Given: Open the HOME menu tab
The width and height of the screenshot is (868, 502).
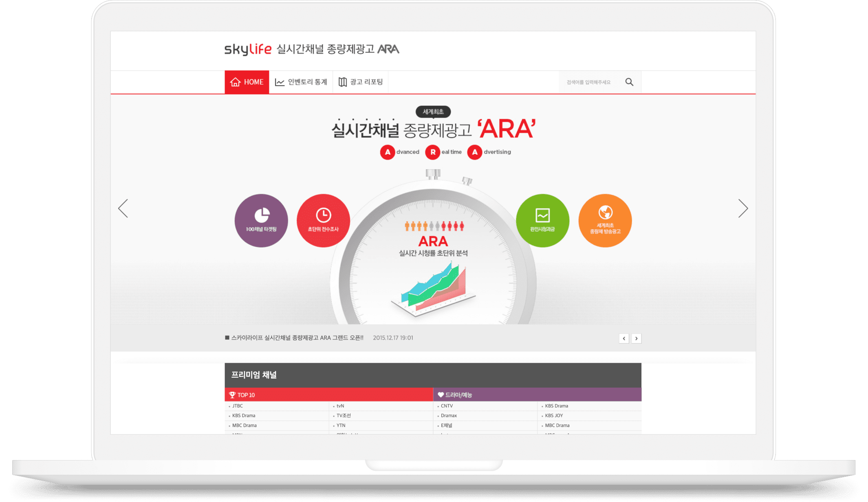Looking at the screenshot, I should click(x=247, y=82).
